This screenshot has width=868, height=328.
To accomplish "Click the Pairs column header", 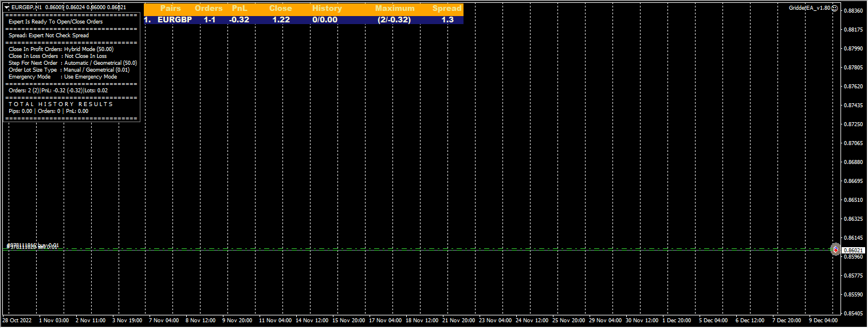I will 171,9.
